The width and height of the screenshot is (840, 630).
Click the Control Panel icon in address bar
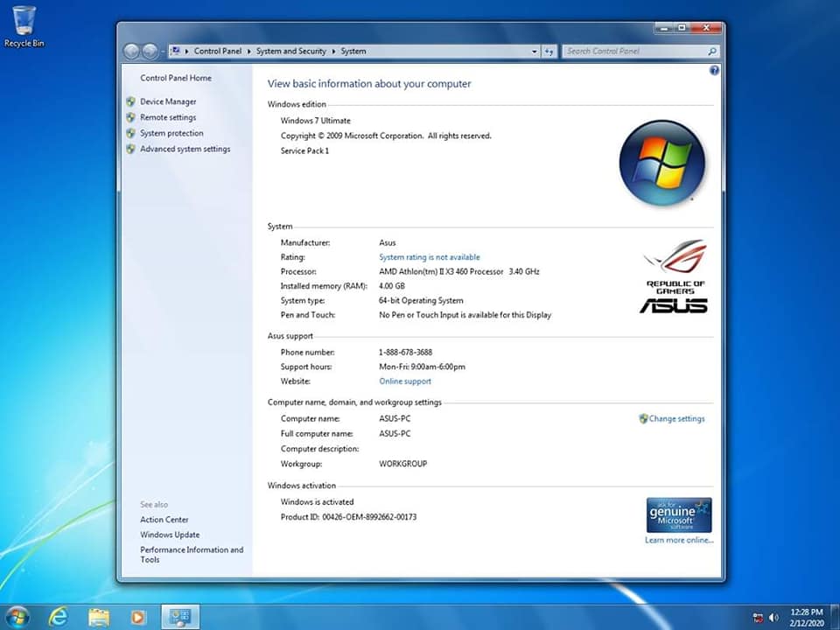(175, 51)
